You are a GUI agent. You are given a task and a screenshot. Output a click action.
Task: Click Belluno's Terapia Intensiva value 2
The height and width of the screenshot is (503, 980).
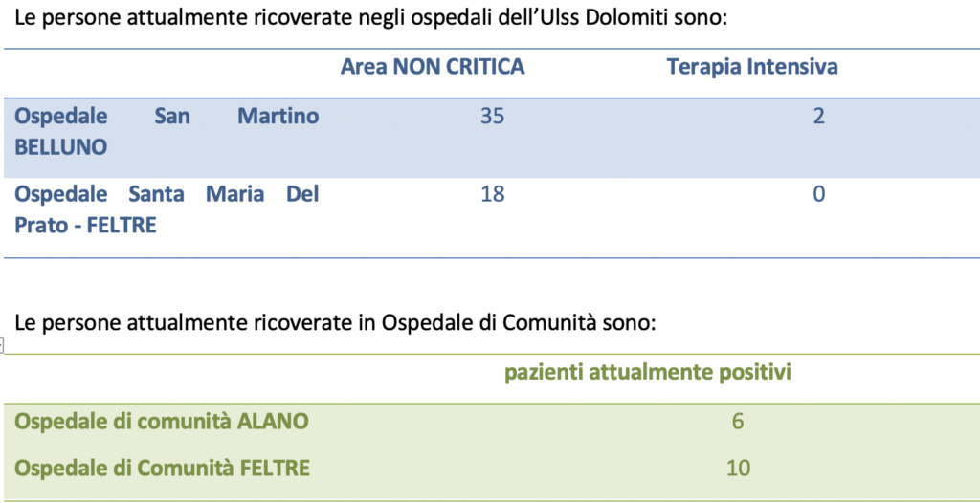(x=818, y=117)
